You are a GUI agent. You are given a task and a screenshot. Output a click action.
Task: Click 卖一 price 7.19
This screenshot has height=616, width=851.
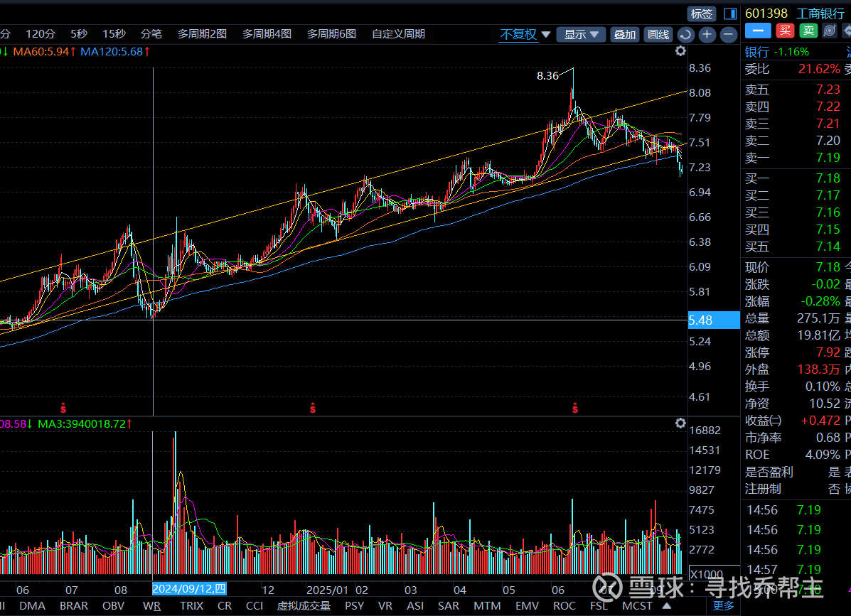point(828,158)
